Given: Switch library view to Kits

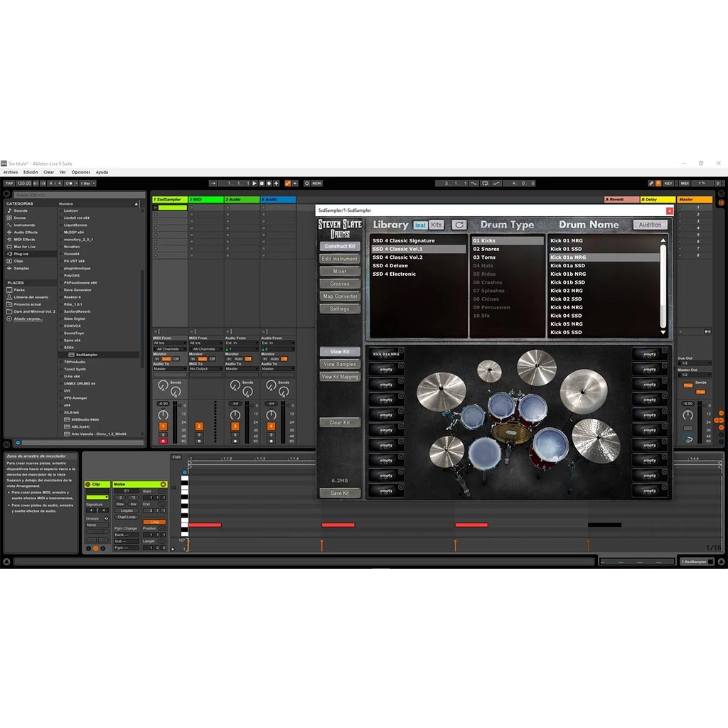Looking at the screenshot, I should point(437,225).
